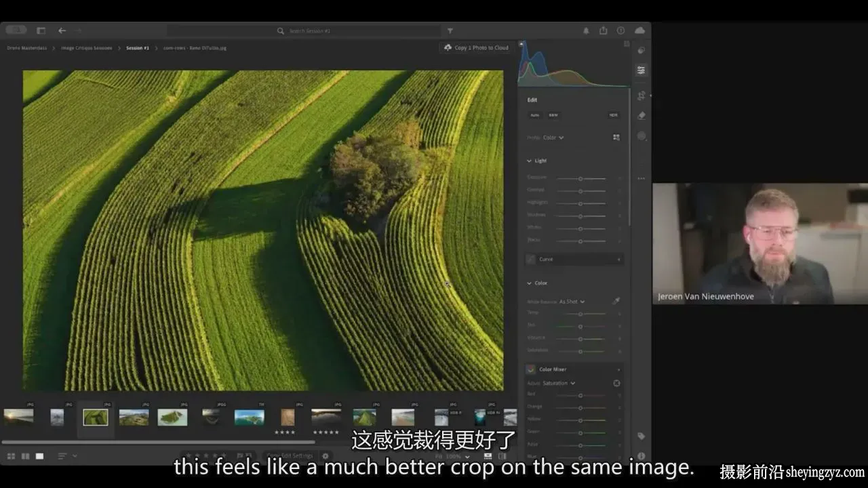Collapse the Color section

coord(530,283)
